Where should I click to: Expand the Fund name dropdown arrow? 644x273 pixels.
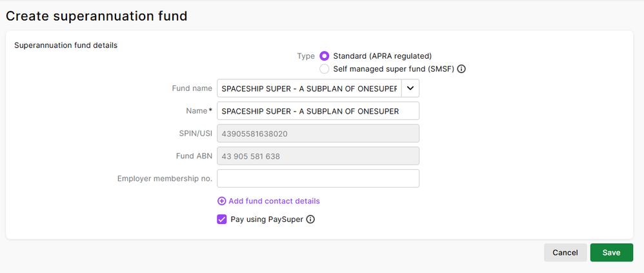click(x=410, y=88)
